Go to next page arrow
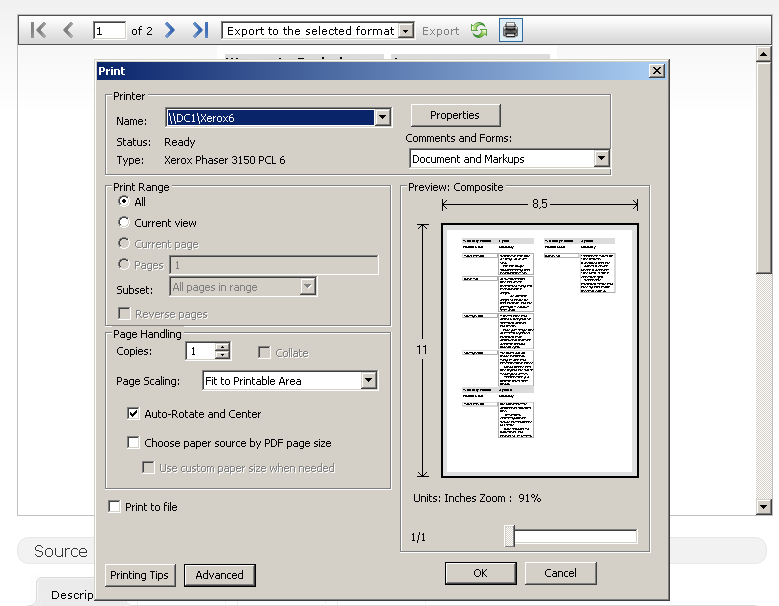The width and height of the screenshot is (779, 606). (x=170, y=30)
